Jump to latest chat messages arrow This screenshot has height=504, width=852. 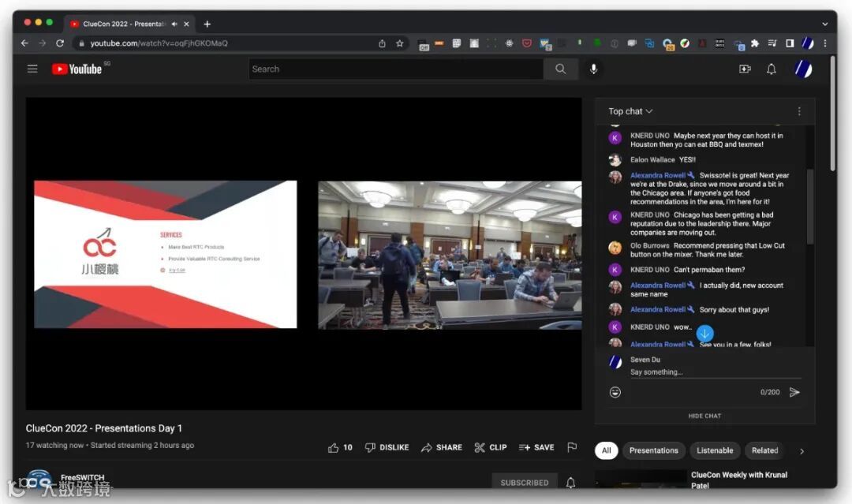click(x=704, y=334)
